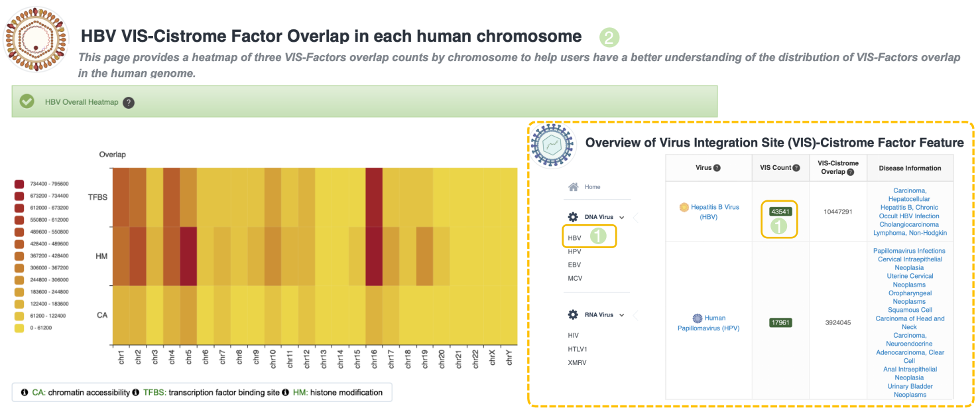The height and width of the screenshot is (410, 980).
Task: Select HIV in the RNA Virus list
Action: coord(574,336)
